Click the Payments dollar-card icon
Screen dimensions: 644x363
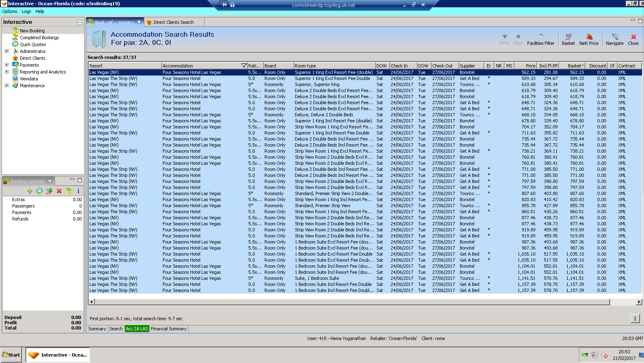pyautogui.click(x=15, y=65)
